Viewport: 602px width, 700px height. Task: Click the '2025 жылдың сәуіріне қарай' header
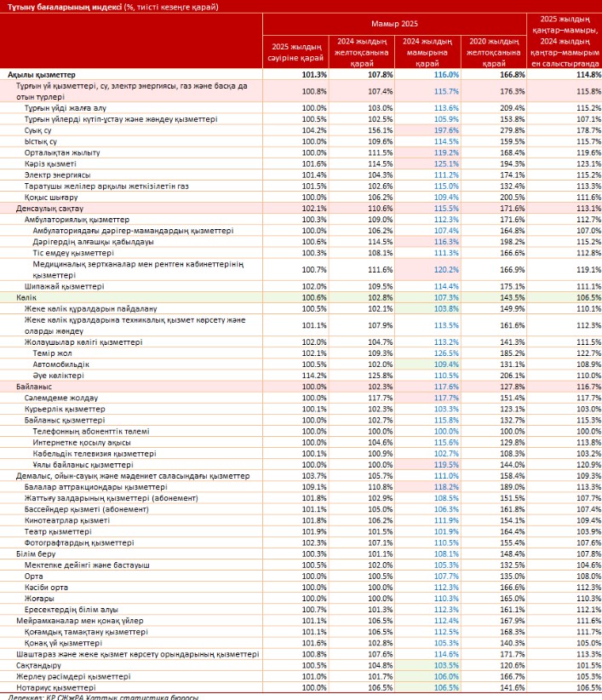point(295,52)
